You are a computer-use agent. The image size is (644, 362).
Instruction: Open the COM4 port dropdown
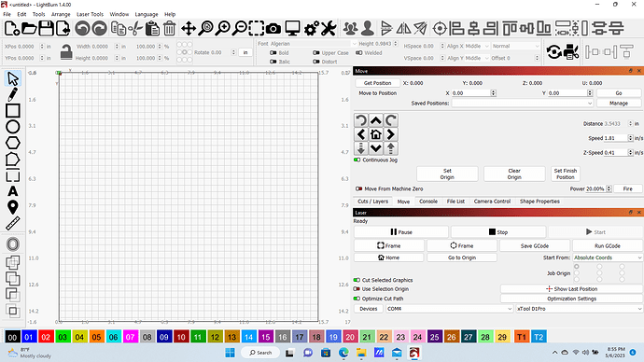[449, 309]
